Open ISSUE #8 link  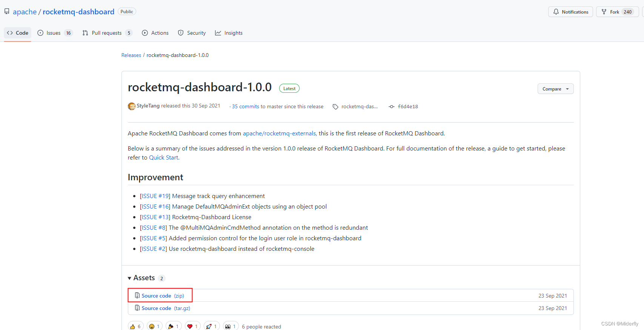pos(154,227)
